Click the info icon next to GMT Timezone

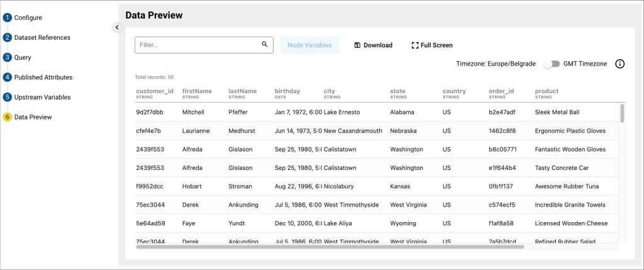[619, 64]
